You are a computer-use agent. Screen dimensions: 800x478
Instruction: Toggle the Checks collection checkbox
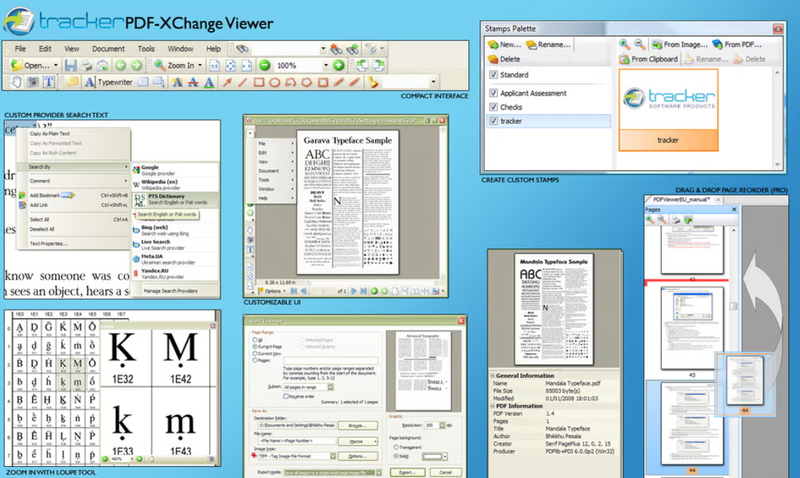click(x=493, y=107)
